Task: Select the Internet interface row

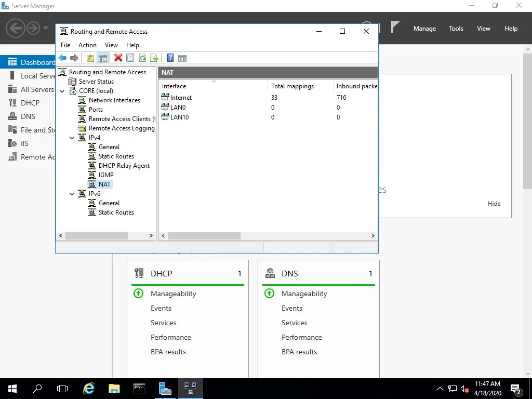Action: (x=268, y=98)
